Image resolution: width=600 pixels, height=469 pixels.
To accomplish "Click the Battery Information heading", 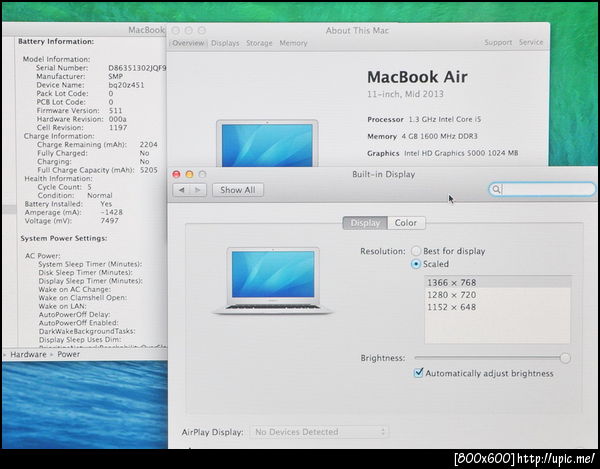I will pyautogui.click(x=56, y=41).
